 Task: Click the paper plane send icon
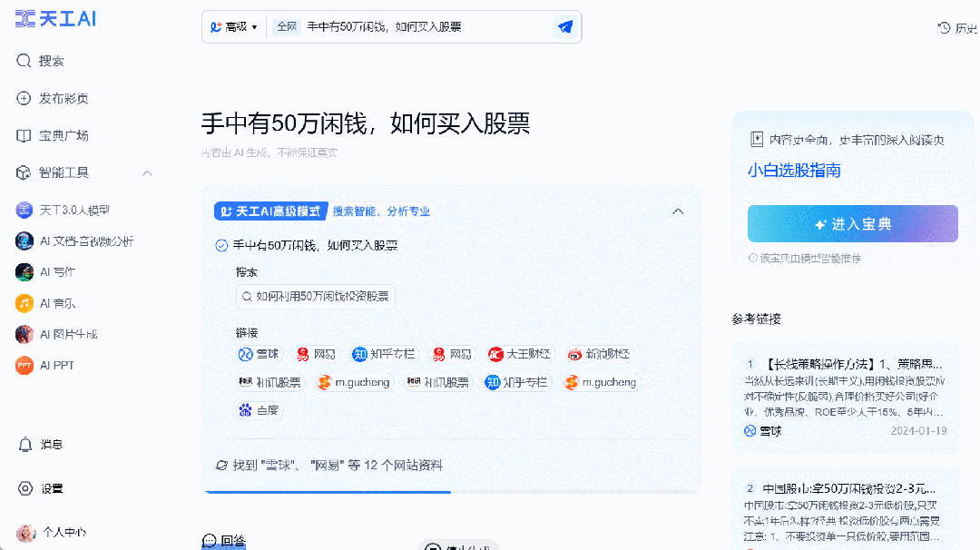(x=564, y=26)
